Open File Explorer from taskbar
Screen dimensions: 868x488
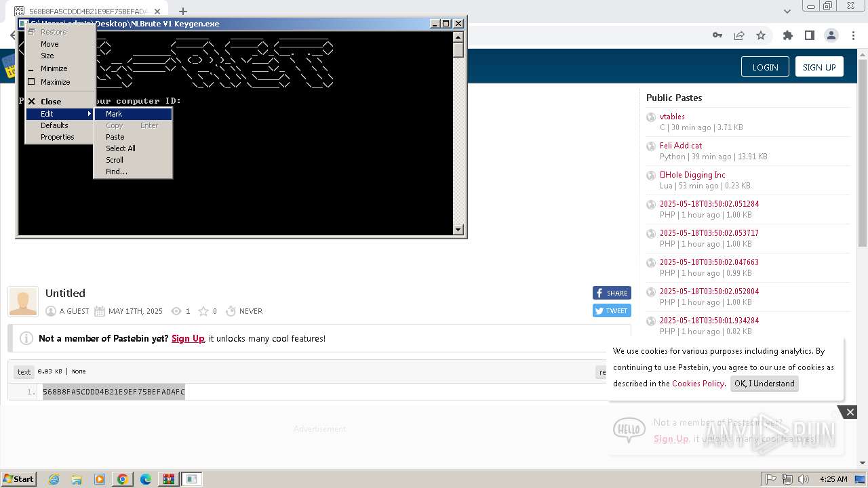[x=77, y=479]
